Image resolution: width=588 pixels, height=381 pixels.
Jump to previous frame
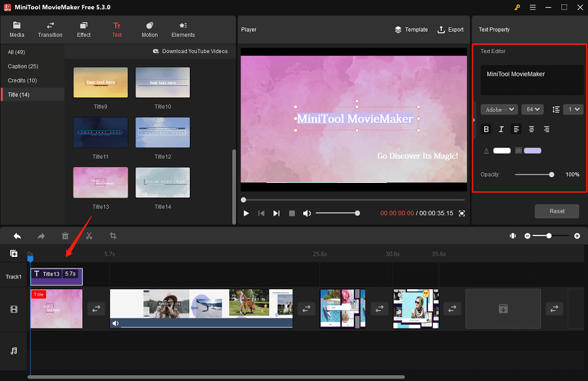261,213
